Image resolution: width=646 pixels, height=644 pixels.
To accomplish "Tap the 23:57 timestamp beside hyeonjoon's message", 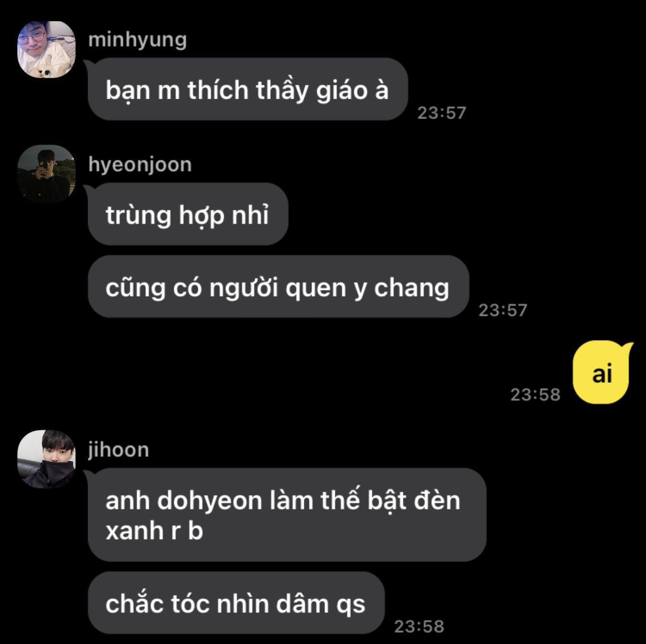I will coord(503,310).
